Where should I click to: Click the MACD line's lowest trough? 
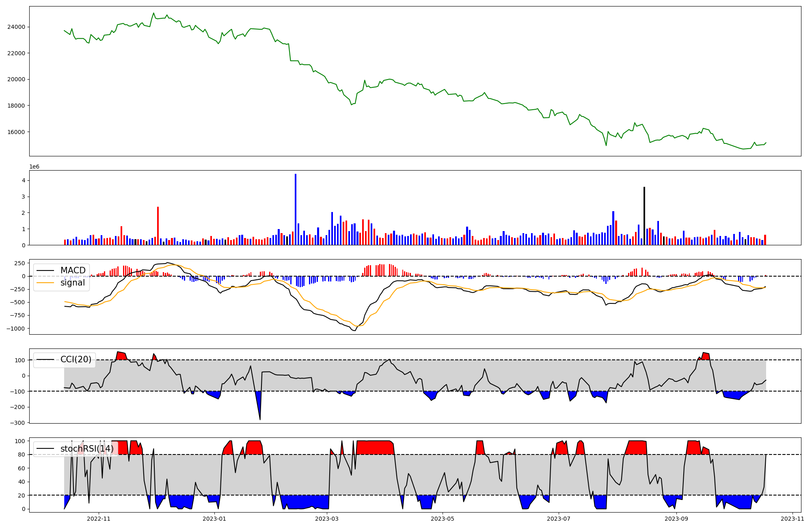pyautogui.click(x=354, y=331)
